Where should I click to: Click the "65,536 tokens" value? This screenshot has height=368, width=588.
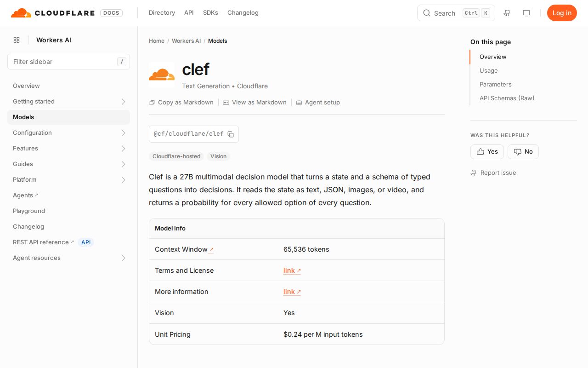point(306,249)
